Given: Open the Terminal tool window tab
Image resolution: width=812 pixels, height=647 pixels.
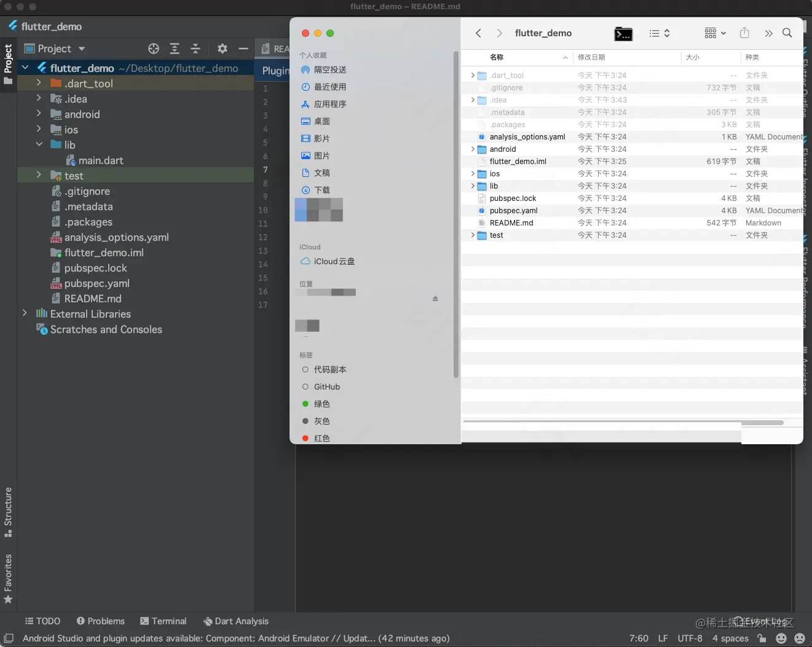Looking at the screenshot, I should (163, 621).
